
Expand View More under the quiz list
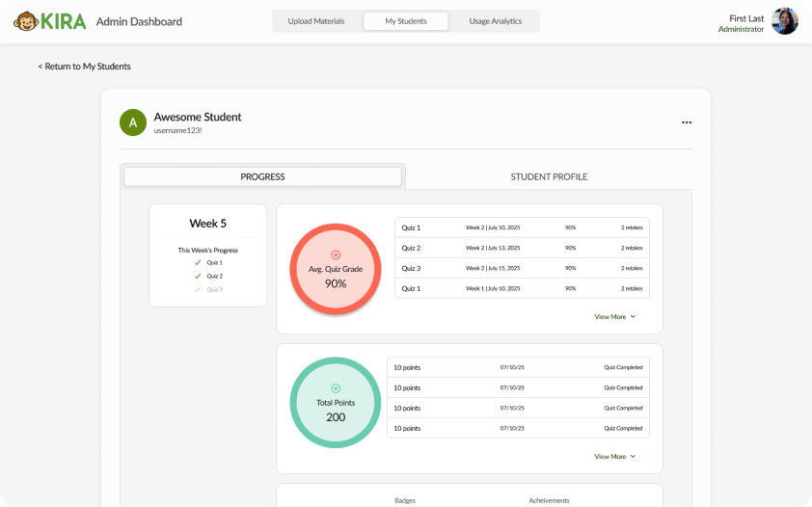(x=614, y=316)
